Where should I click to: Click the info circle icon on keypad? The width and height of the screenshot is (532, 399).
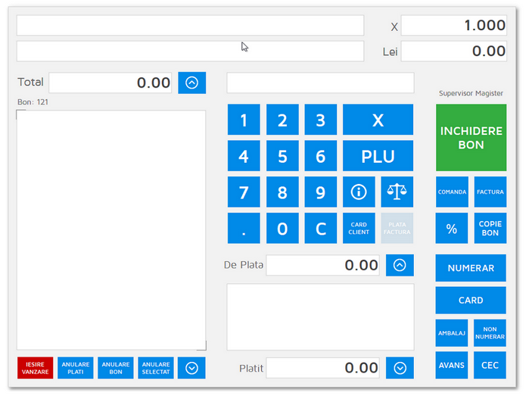click(x=359, y=192)
